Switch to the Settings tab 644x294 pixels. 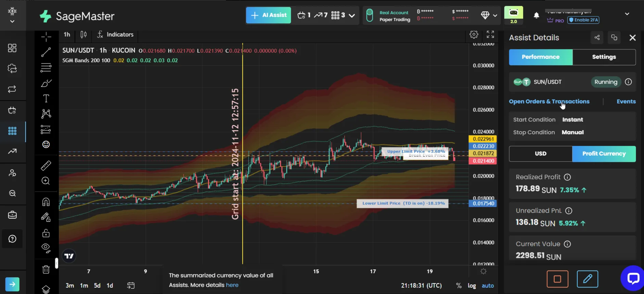[x=604, y=57]
